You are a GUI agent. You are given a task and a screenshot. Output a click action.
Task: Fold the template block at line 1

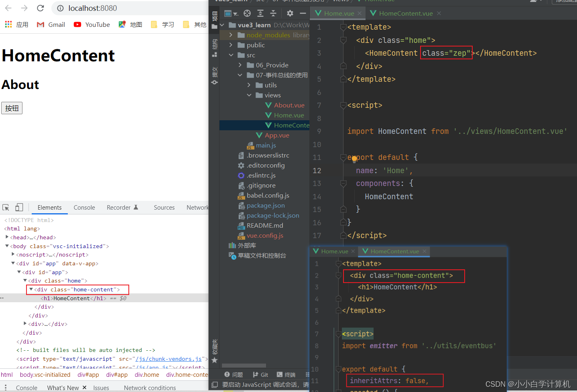tap(343, 27)
